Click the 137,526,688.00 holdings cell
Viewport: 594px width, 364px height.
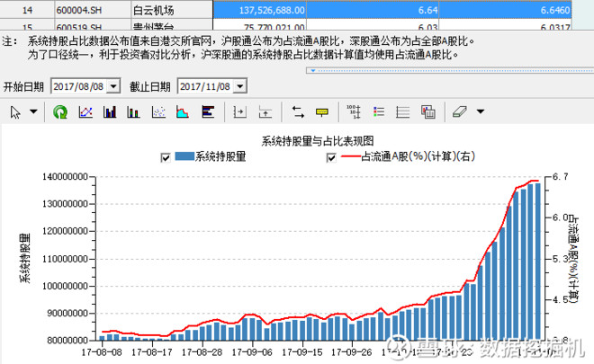(260, 10)
